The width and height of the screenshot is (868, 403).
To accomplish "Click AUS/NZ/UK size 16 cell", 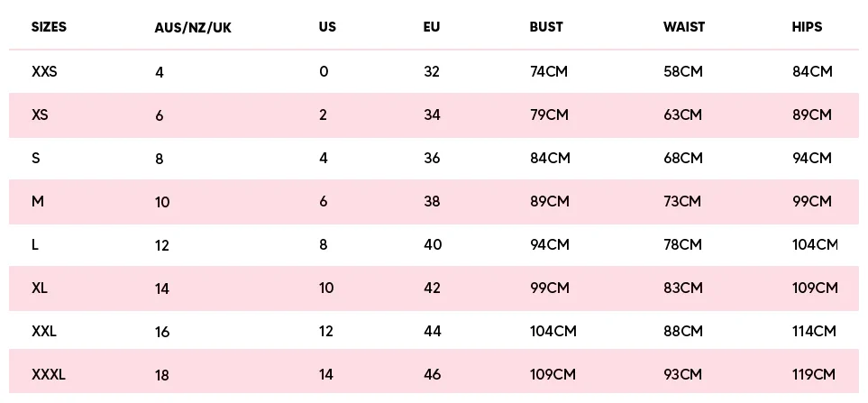I will 162,332.
